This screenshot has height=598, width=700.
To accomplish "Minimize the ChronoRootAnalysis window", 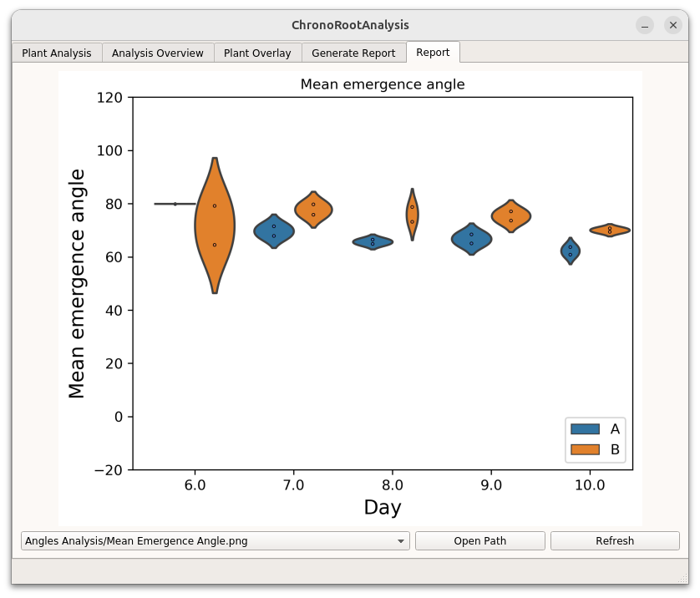I will pos(645,25).
